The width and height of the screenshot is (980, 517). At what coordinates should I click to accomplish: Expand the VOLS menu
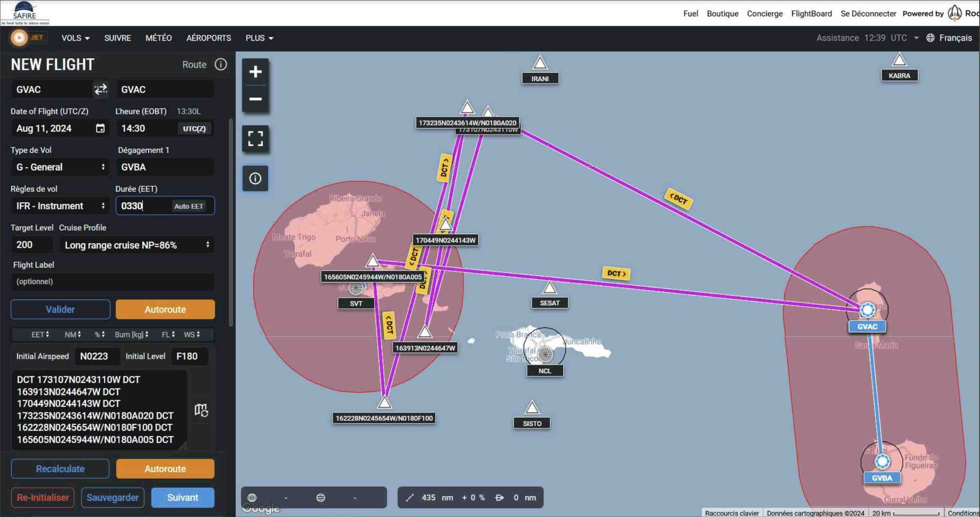(x=75, y=38)
